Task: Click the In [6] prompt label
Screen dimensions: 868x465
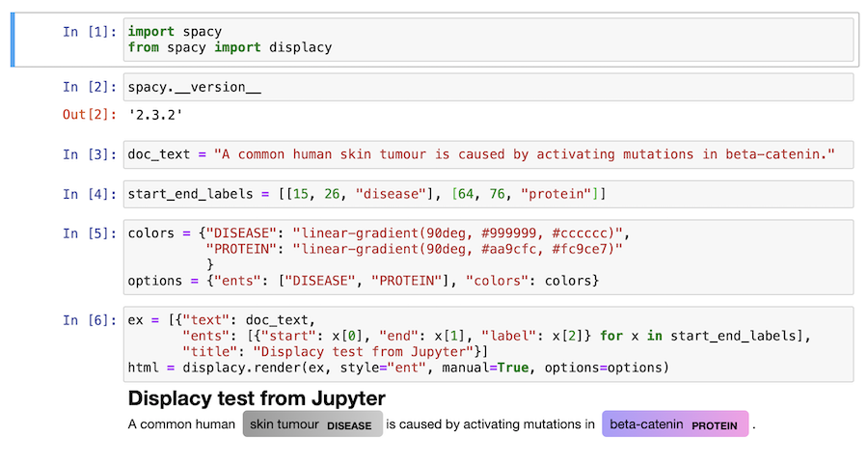Action: pyautogui.click(x=90, y=320)
